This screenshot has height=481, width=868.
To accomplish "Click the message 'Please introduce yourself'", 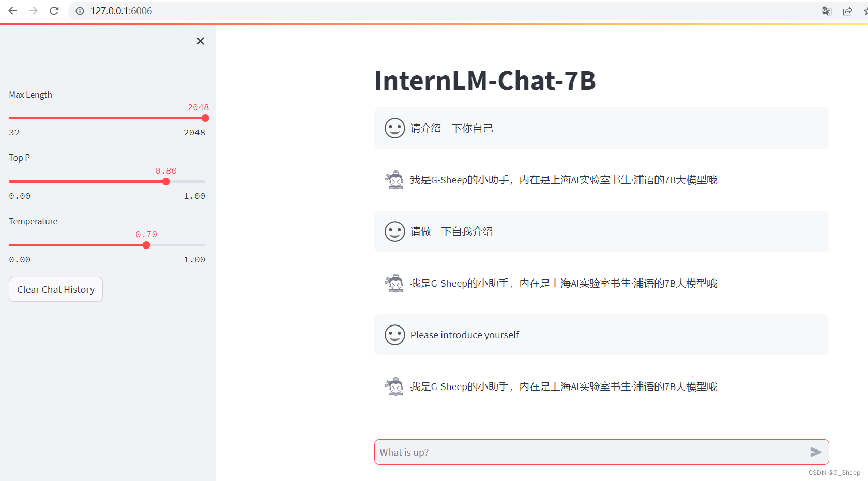I will tap(464, 335).
